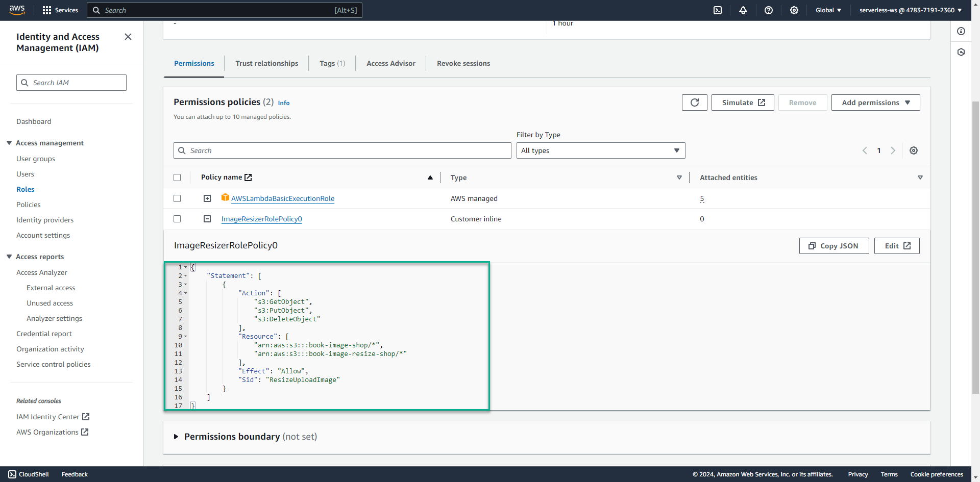This screenshot has height=482, width=980.
Task: Expand the AWSLambdaBasicExecutionRole policy row
Action: [x=207, y=198]
